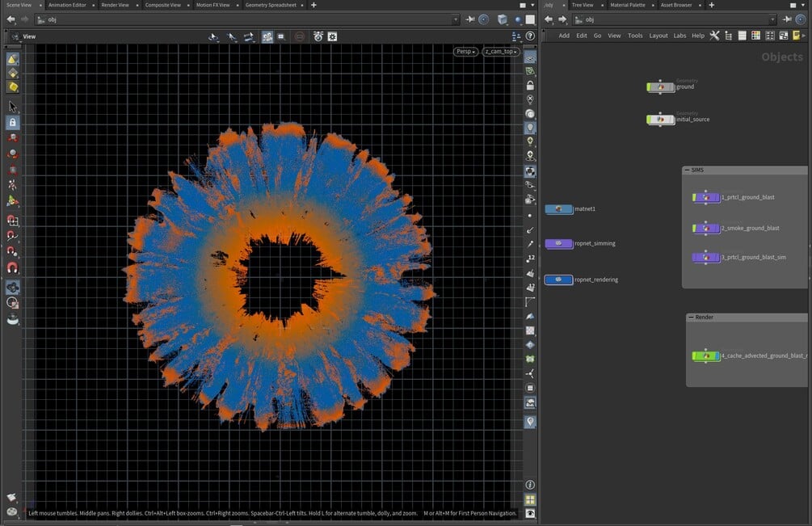Select the matnet1 node
Screen dimensions: 812x526
pos(558,209)
